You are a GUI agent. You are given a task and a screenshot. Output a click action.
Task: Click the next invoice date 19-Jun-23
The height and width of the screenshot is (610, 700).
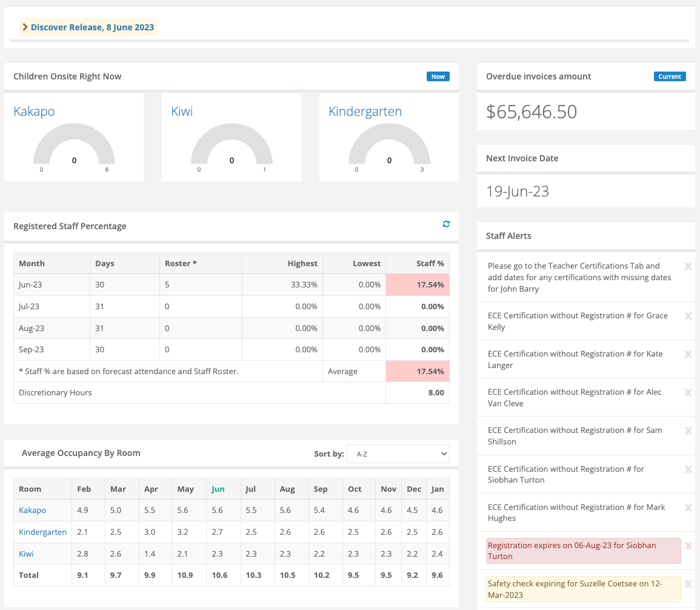click(x=518, y=191)
